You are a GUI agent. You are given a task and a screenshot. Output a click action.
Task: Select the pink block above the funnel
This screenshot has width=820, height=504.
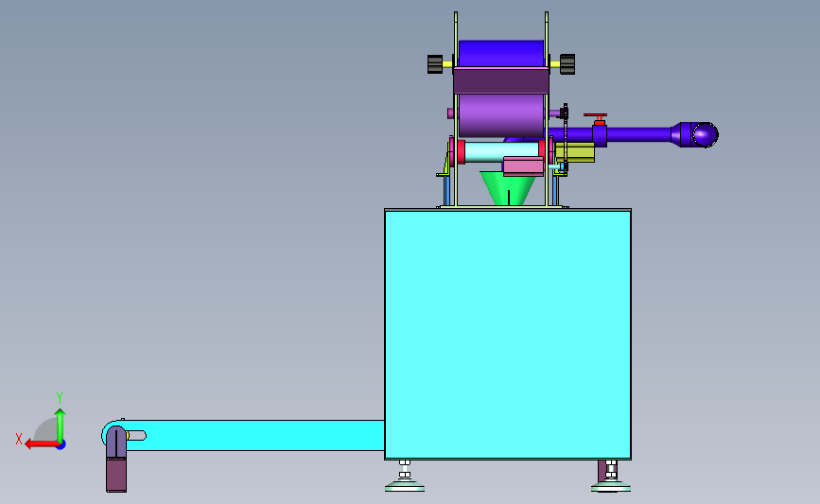pos(523,166)
